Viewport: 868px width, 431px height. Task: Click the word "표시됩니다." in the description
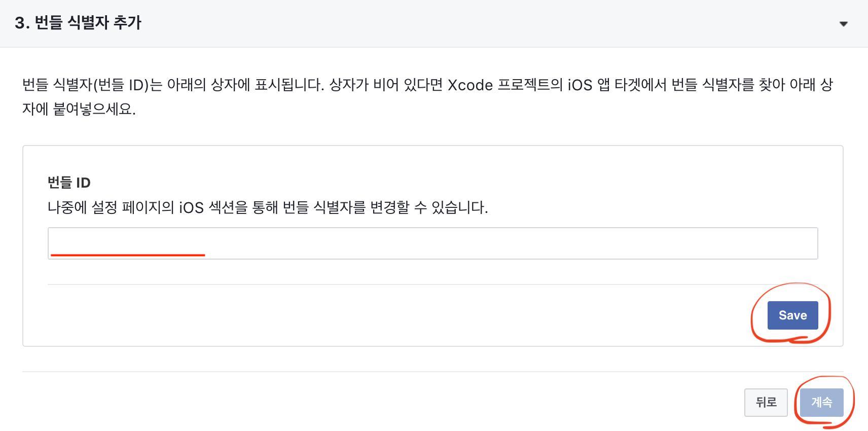[289, 85]
